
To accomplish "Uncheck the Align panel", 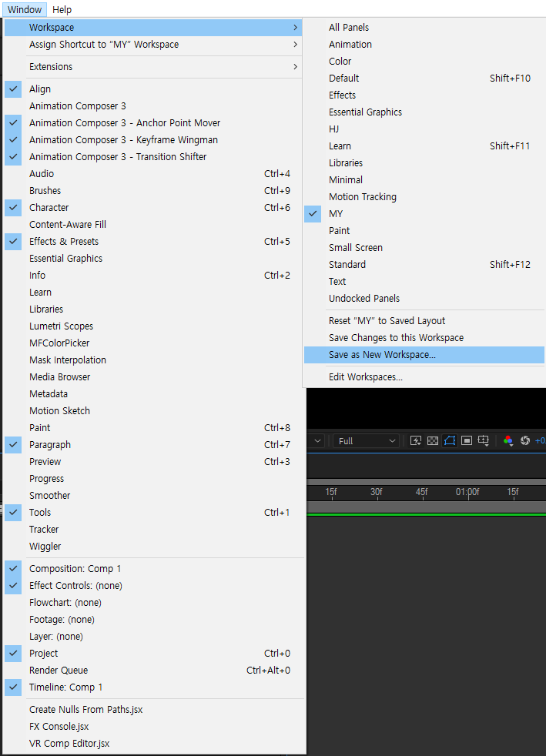I will (153, 89).
